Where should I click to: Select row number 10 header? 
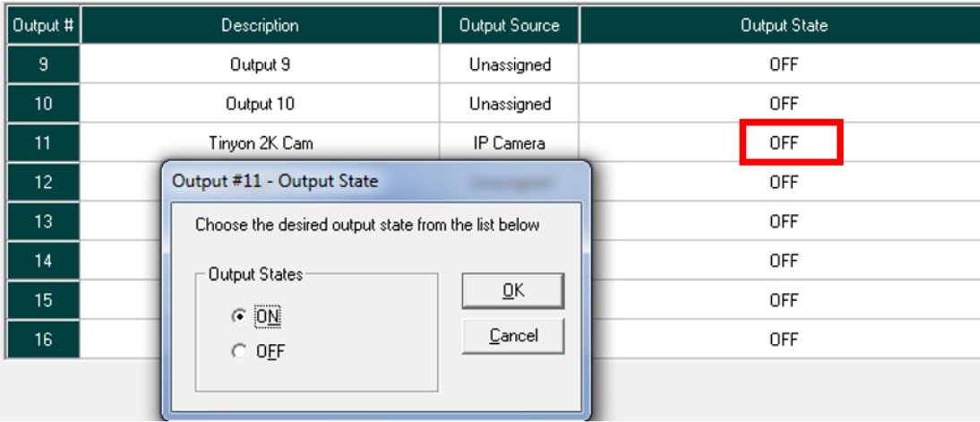(43, 104)
